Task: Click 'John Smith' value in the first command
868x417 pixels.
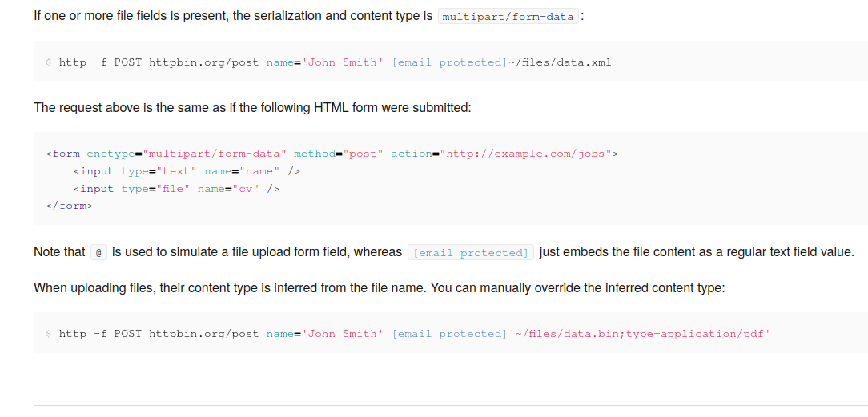Action: coord(343,62)
